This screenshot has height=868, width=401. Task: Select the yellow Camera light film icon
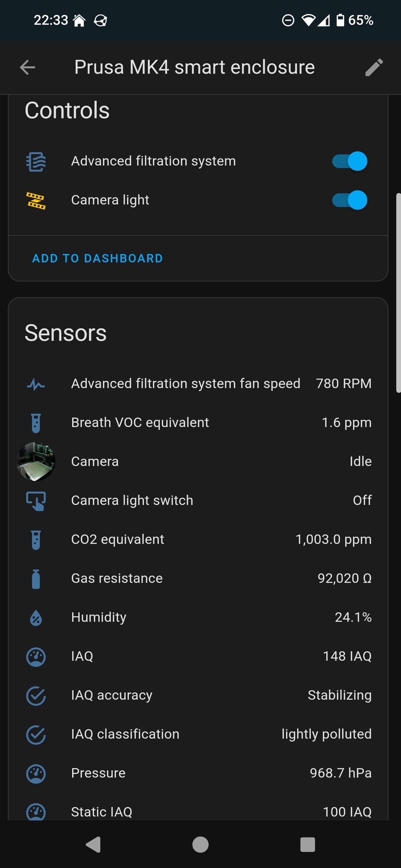coord(35,200)
